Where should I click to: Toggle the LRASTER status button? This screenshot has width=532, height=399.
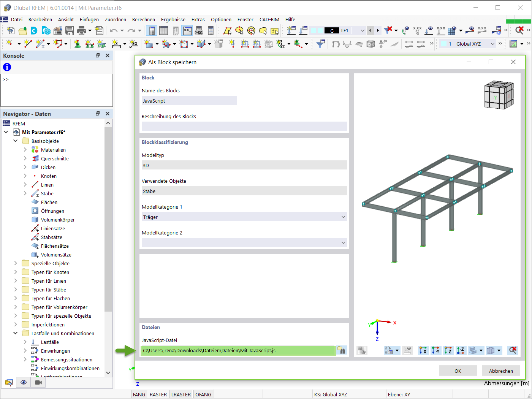point(181,394)
